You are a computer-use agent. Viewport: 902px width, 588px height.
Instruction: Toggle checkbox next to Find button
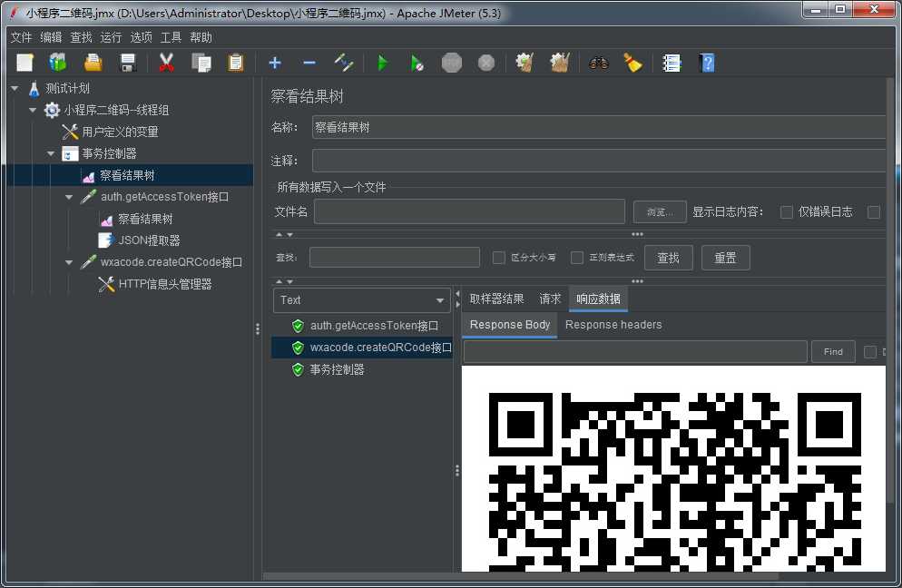point(870,351)
